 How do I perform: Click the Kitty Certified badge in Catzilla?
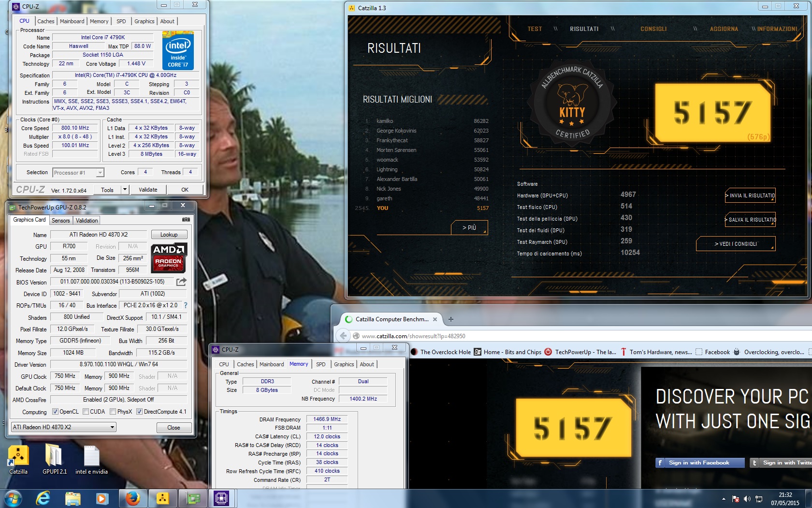(572, 103)
